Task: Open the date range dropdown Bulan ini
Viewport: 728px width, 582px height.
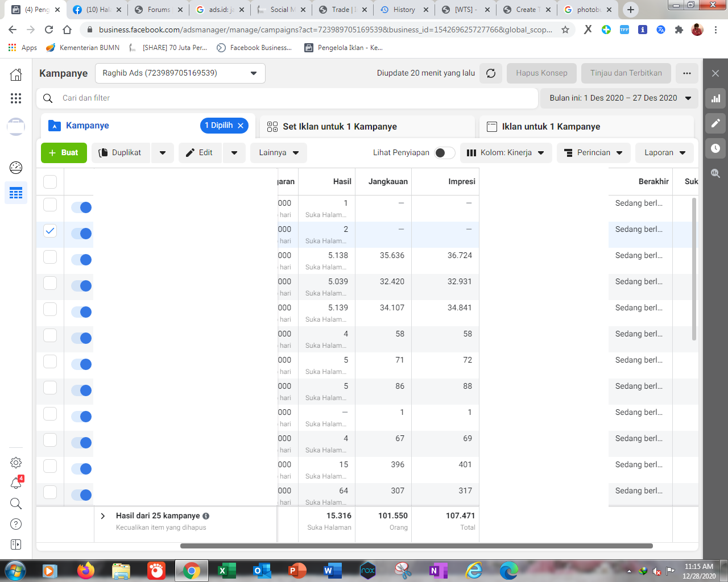Action: [619, 98]
